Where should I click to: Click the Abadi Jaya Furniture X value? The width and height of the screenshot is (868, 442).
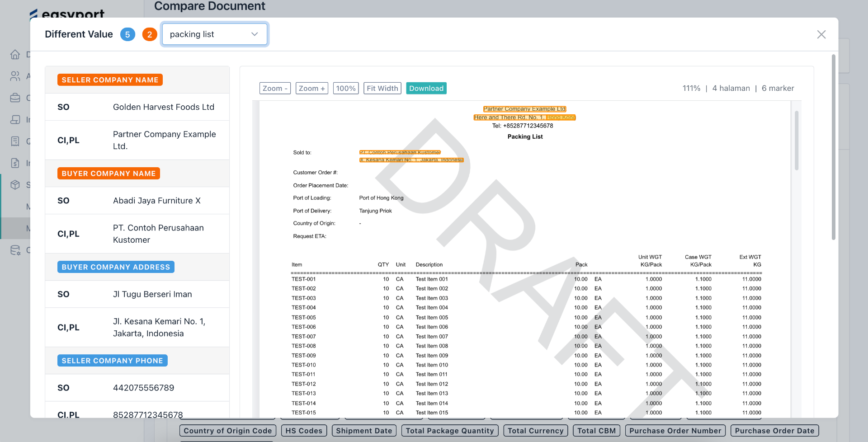[x=157, y=201]
